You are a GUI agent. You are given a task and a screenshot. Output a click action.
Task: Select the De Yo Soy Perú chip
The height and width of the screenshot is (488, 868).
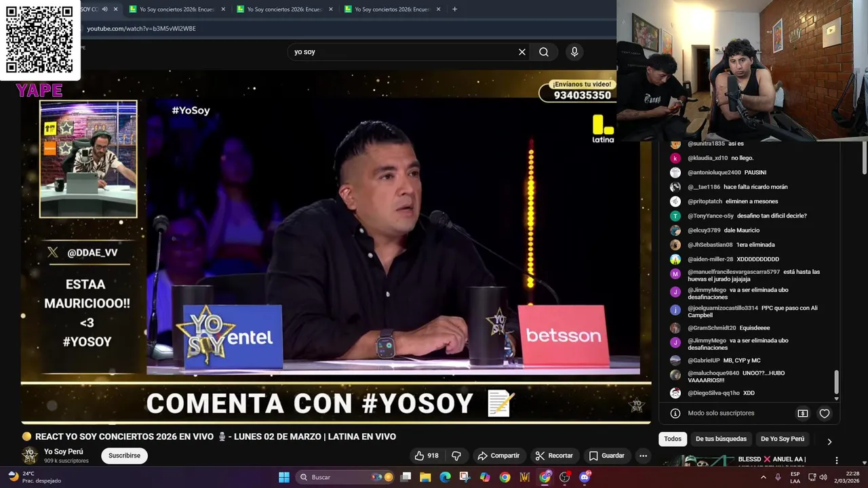point(783,439)
